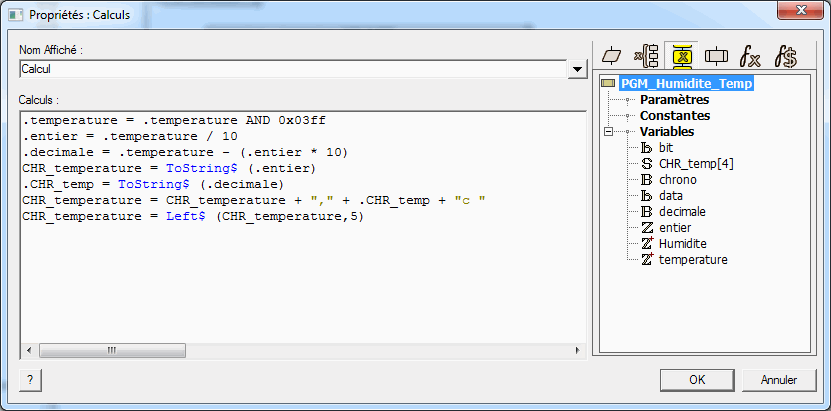This screenshot has height=411, width=831.
Task: Place cursor in line with 0x03ff
Action: pyautogui.click(x=174, y=121)
